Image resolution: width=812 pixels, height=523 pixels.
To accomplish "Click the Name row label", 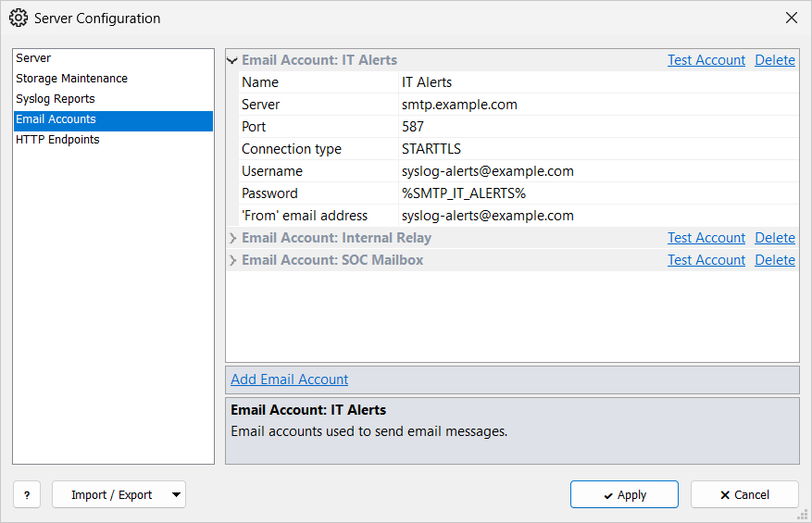I will (x=260, y=82).
